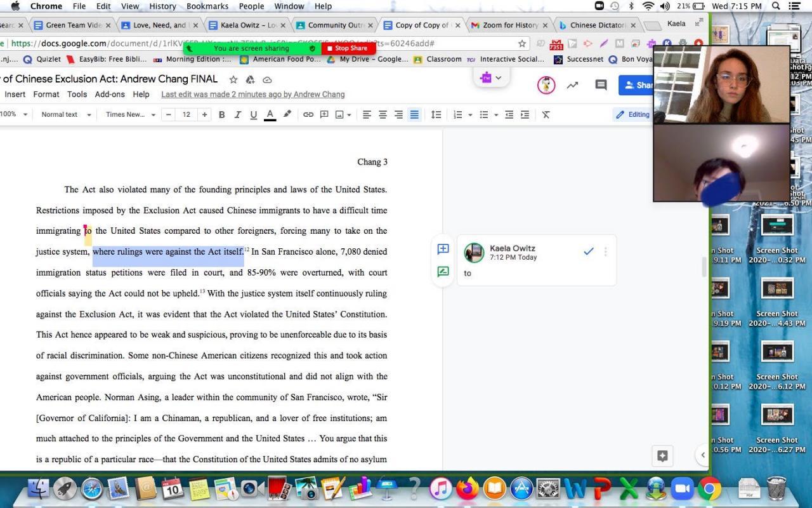
Task: Open the Add-ons menu
Action: point(110,94)
